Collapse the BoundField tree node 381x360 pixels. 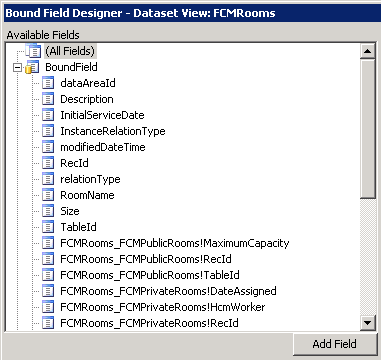17,68
